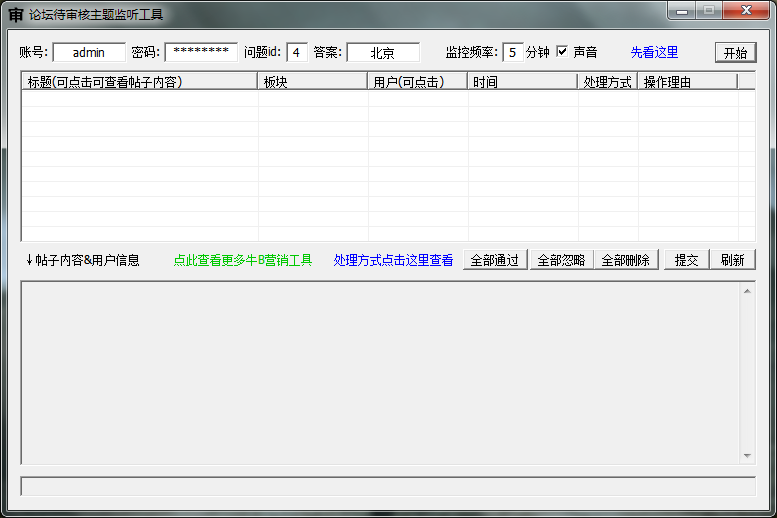Click the 全部忽略 button
This screenshot has height=518, width=777.
click(561, 260)
